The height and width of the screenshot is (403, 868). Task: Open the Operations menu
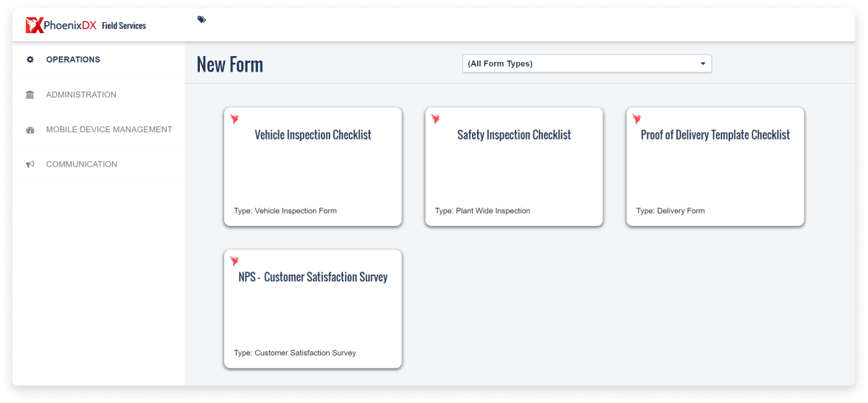tap(73, 60)
